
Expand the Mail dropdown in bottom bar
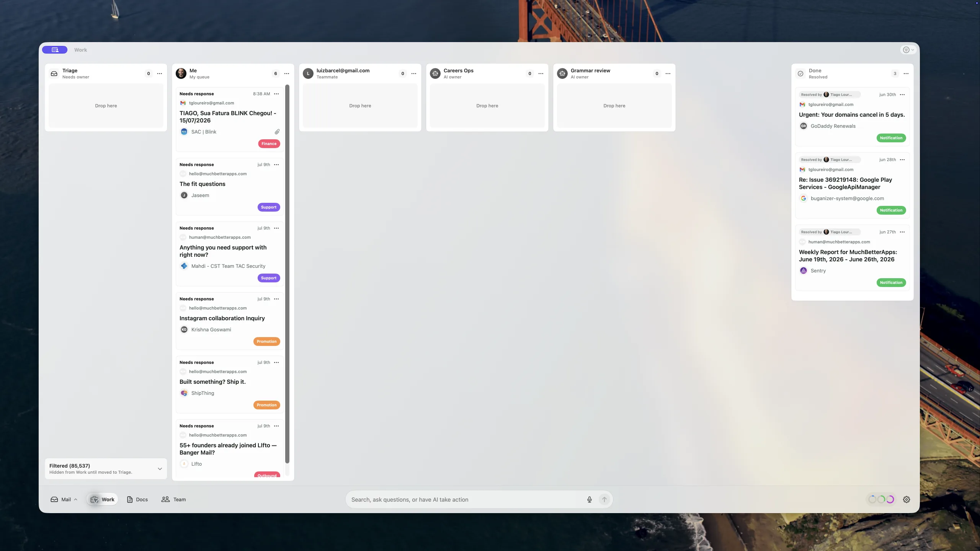pos(64,499)
